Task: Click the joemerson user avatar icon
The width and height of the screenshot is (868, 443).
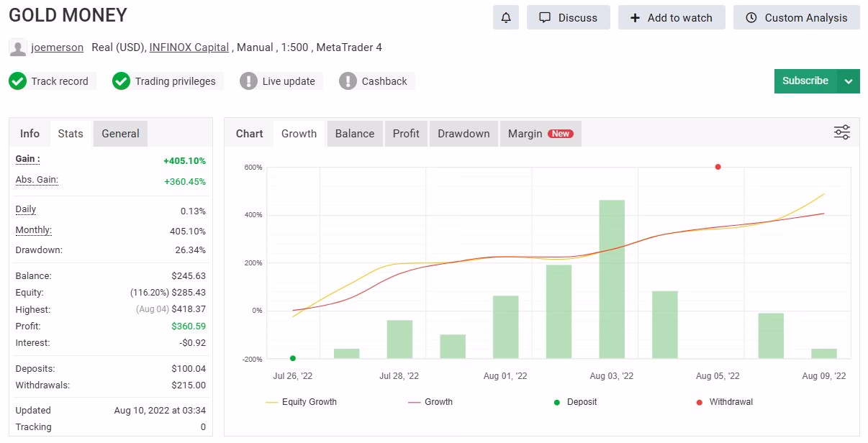Action: (x=18, y=48)
